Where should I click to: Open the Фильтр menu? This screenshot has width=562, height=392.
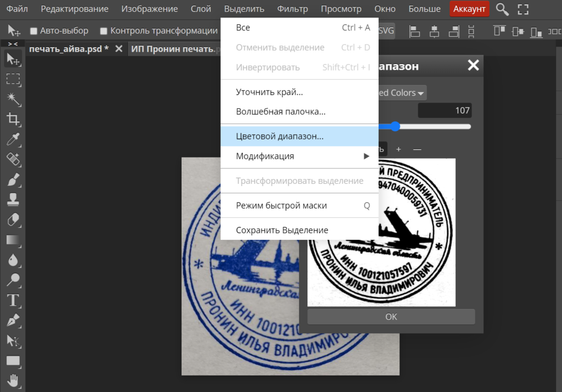(x=293, y=9)
